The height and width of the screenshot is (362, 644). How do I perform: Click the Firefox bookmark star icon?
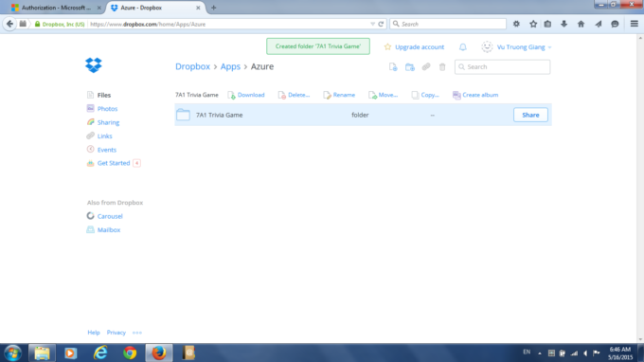point(533,24)
